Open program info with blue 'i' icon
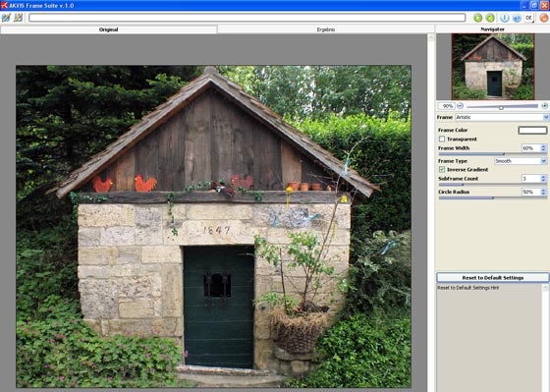Image resolution: width=550 pixels, height=392 pixels. (504, 18)
